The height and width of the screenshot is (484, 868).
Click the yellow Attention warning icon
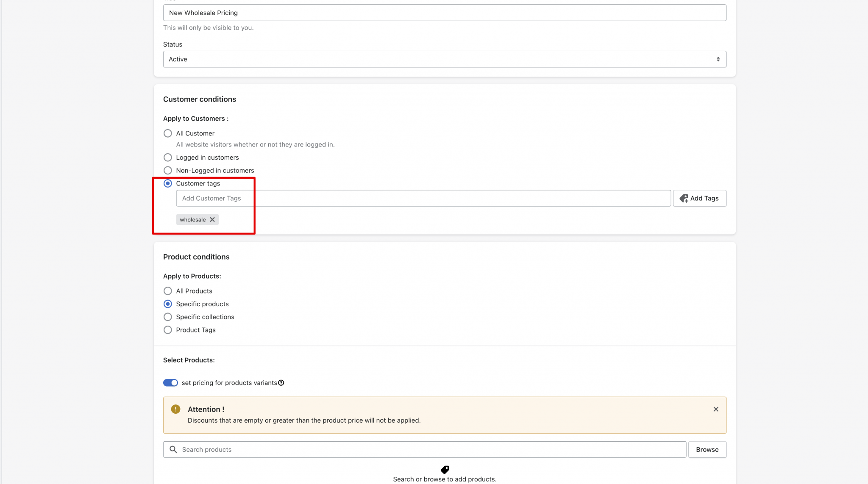point(175,409)
